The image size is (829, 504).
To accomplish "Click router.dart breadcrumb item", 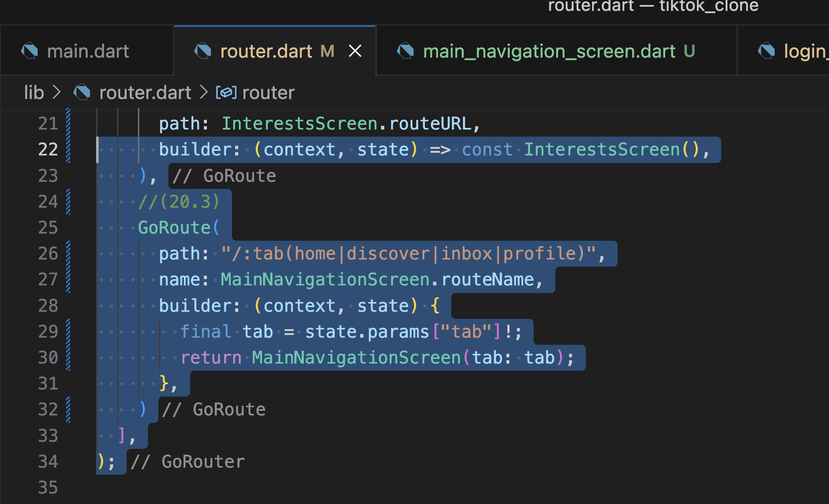I will click(145, 92).
